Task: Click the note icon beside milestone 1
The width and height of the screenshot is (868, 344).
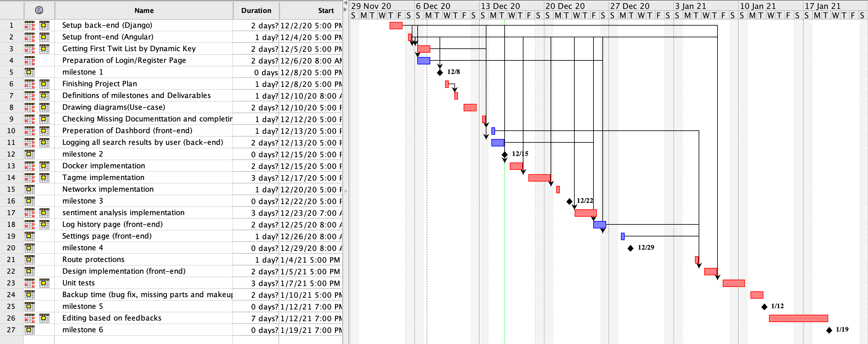Action: coord(30,72)
